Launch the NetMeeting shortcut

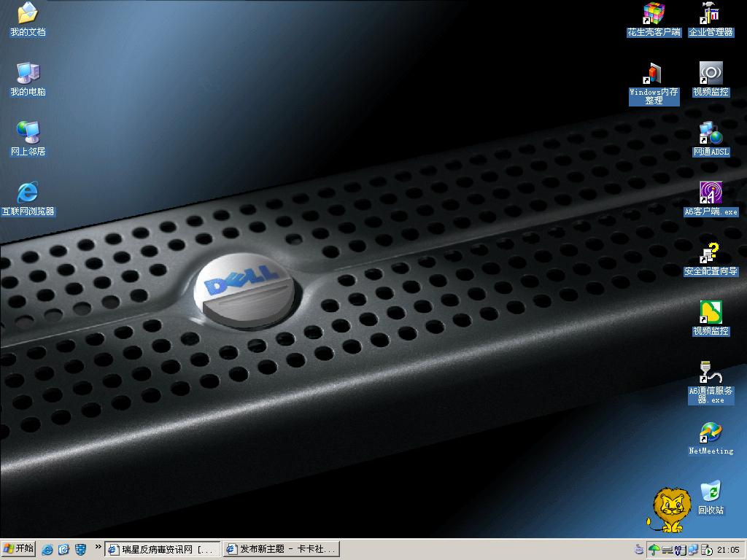click(711, 438)
